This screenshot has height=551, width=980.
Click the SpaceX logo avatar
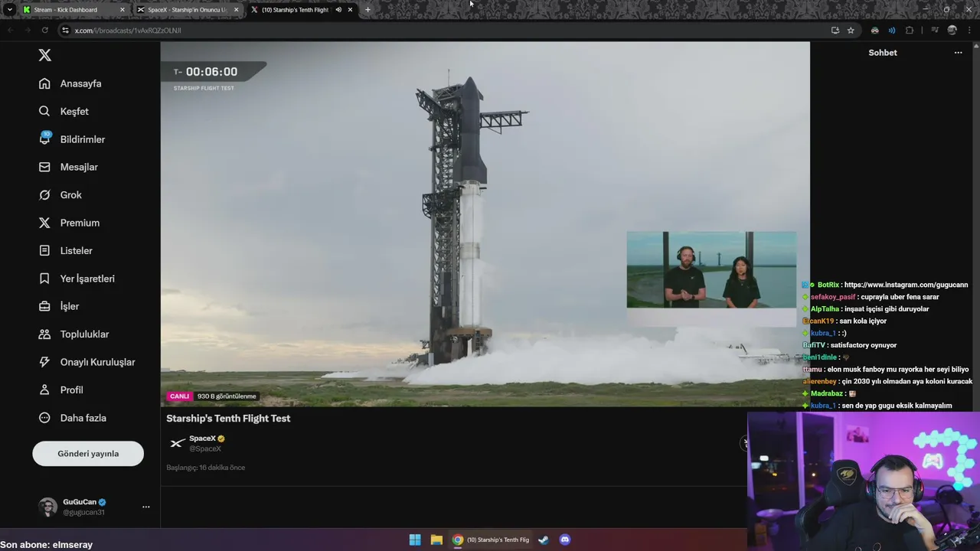(x=177, y=443)
